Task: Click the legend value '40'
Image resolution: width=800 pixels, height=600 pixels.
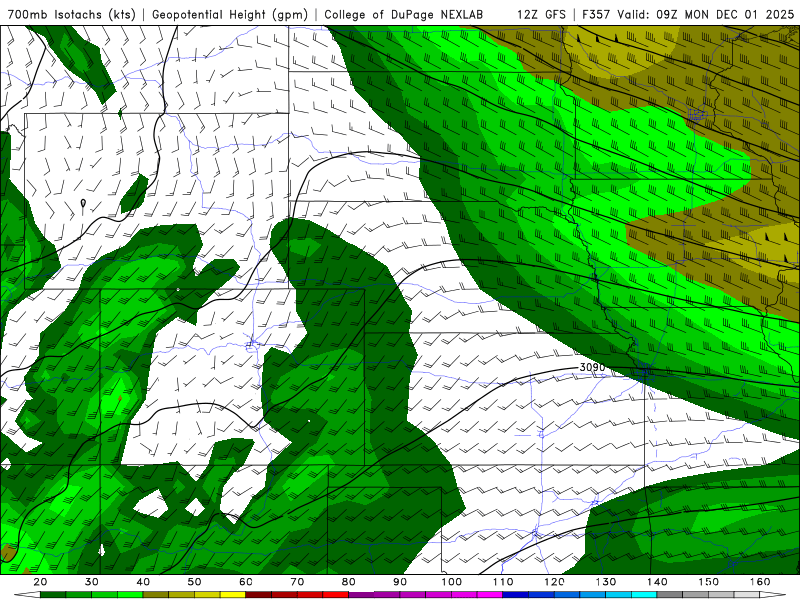Action: tap(143, 582)
